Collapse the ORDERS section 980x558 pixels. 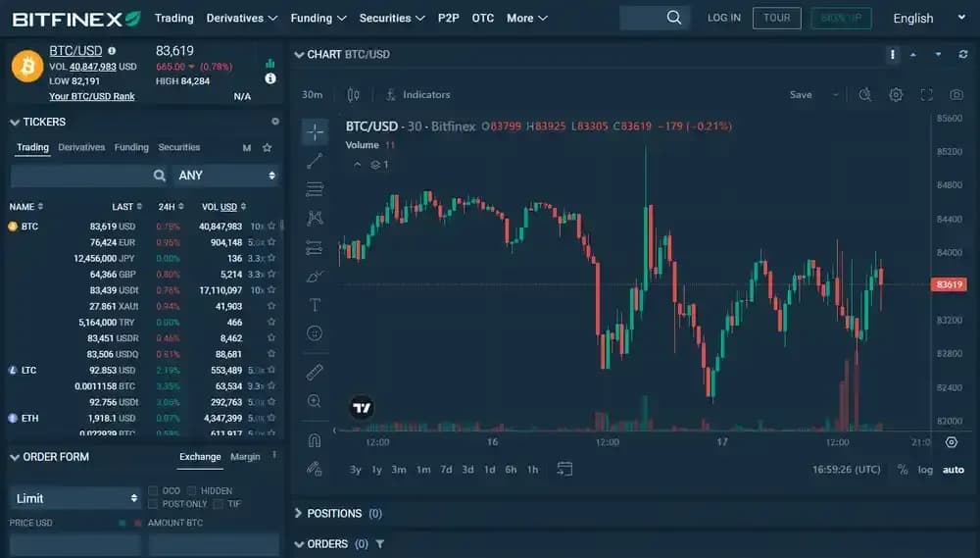(x=299, y=544)
